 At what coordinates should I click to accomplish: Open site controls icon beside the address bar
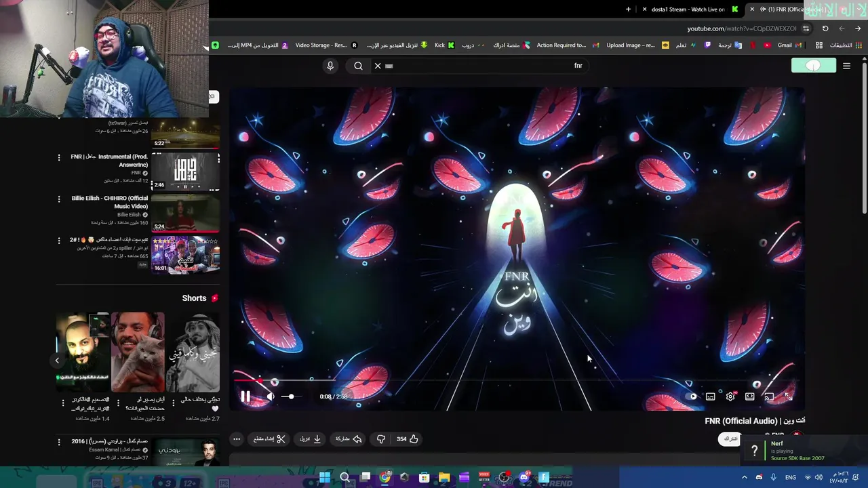coord(806,28)
